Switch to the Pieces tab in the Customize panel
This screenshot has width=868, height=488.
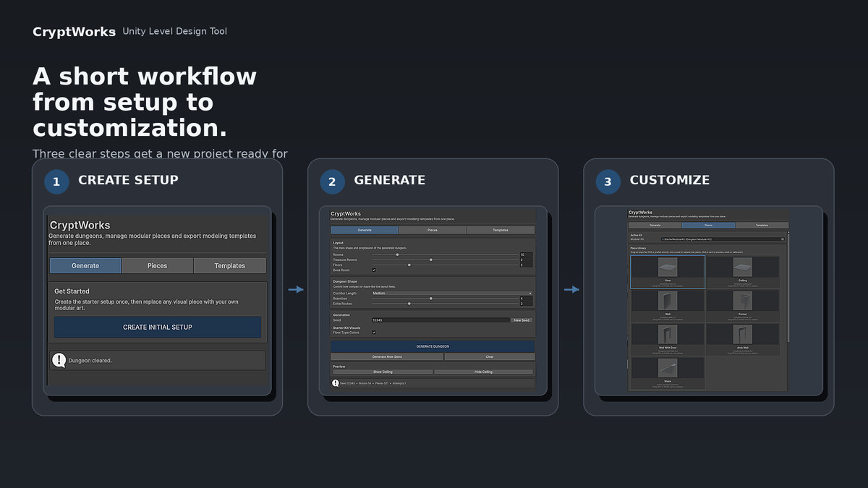click(x=708, y=225)
